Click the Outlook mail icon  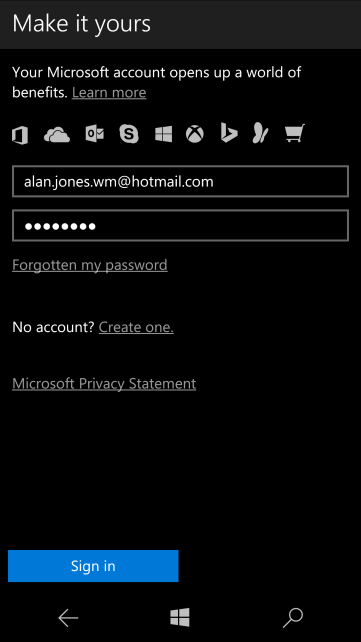click(x=95, y=134)
